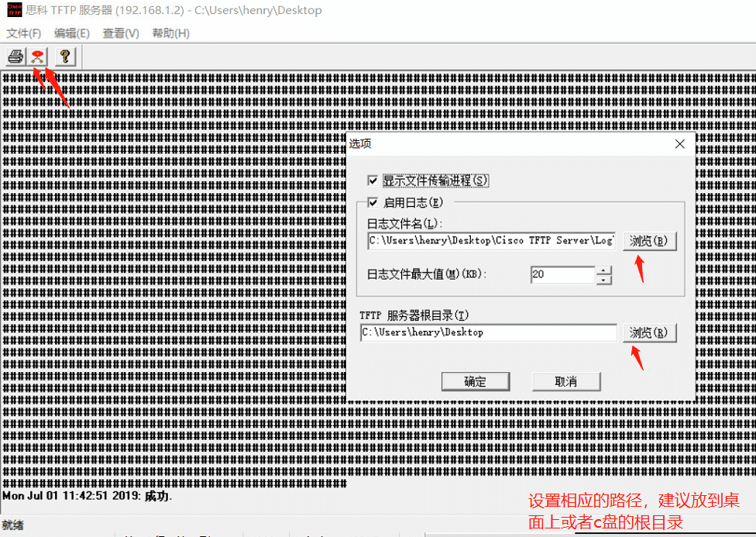Close the 选项 dialog with the X
The image size is (756, 537).
coord(679,144)
